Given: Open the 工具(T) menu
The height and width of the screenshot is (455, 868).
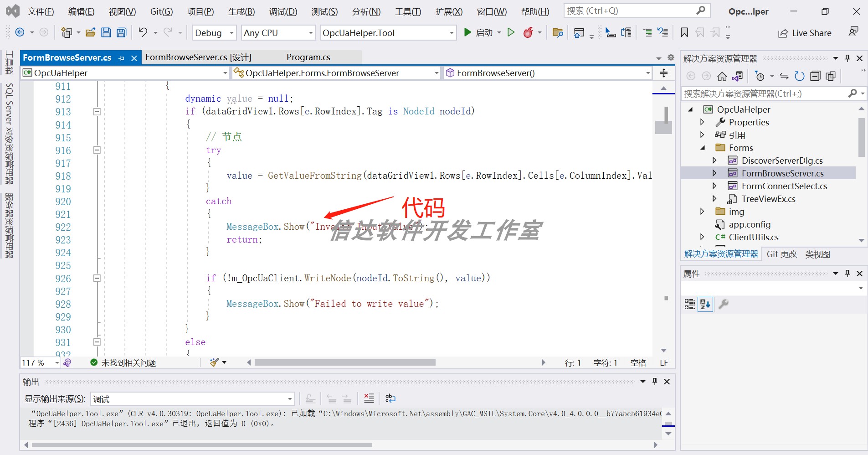Looking at the screenshot, I should (408, 11).
